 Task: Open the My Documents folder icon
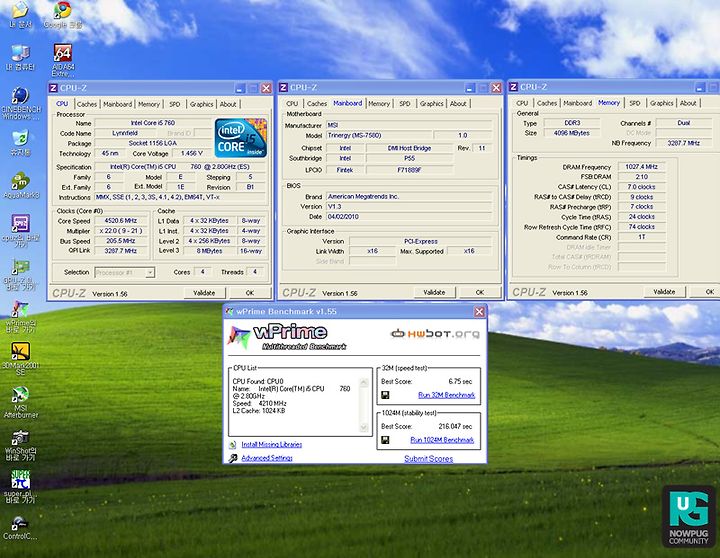point(20,15)
